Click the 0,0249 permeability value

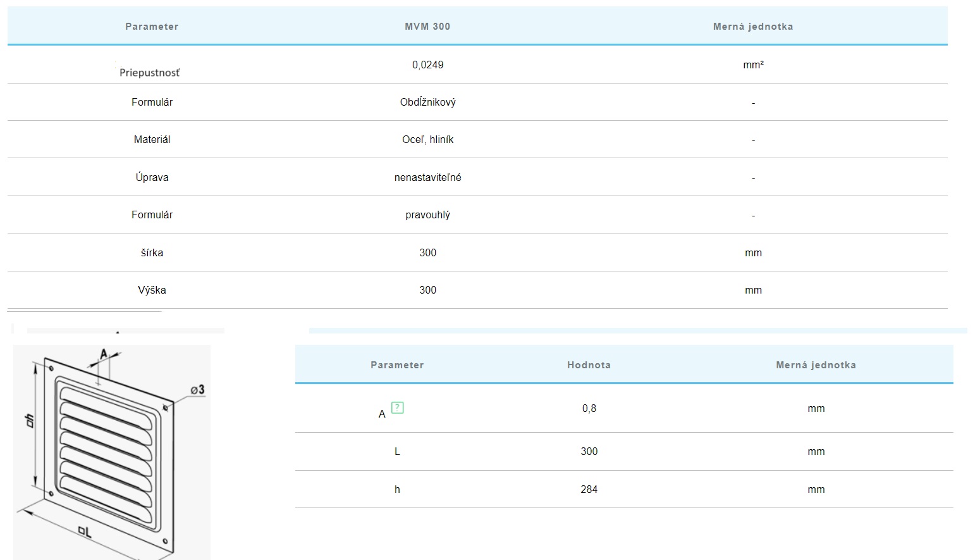[x=427, y=65]
